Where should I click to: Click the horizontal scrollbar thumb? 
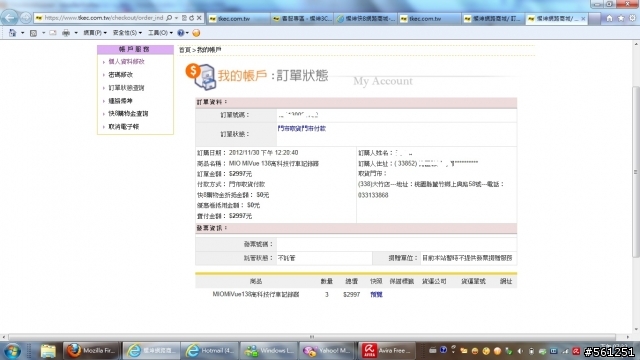click(311, 337)
